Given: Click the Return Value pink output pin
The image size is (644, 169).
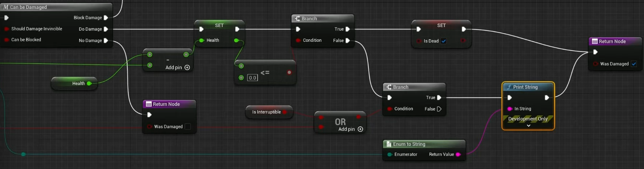Looking at the screenshot, I should [458, 154].
